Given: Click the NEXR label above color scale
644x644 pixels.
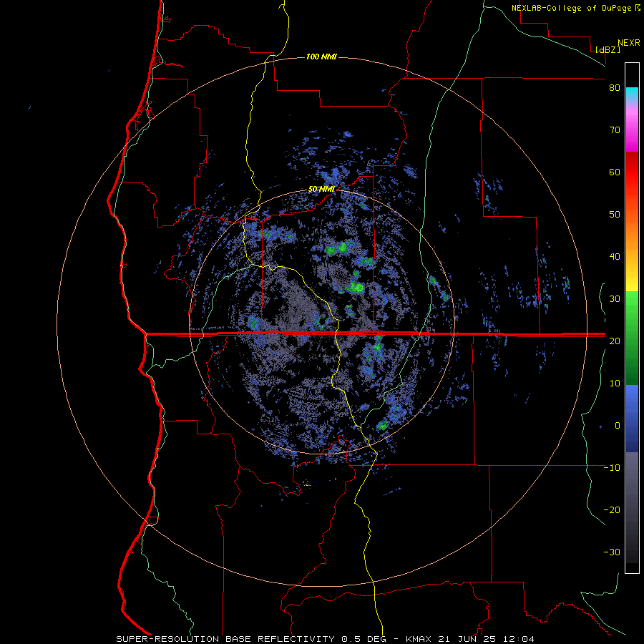Looking at the screenshot, I should [x=629, y=43].
